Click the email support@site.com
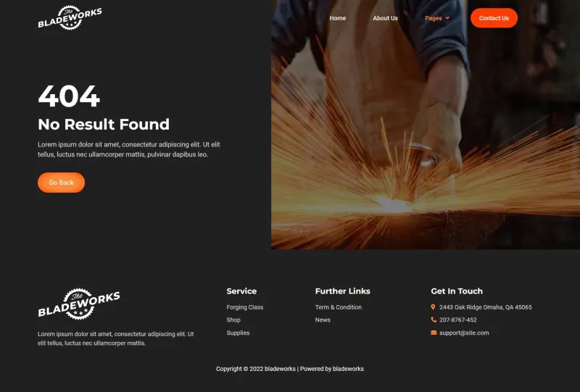580x392 pixels. (x=464, y=333)
